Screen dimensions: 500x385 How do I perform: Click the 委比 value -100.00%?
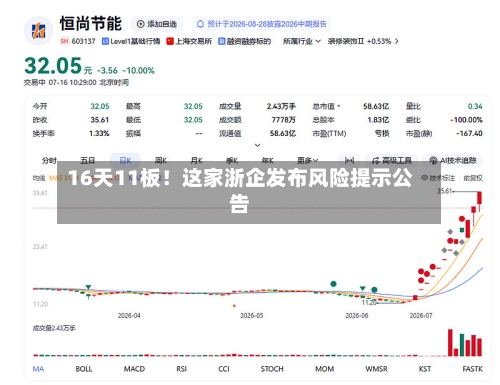tap(466, 120)
